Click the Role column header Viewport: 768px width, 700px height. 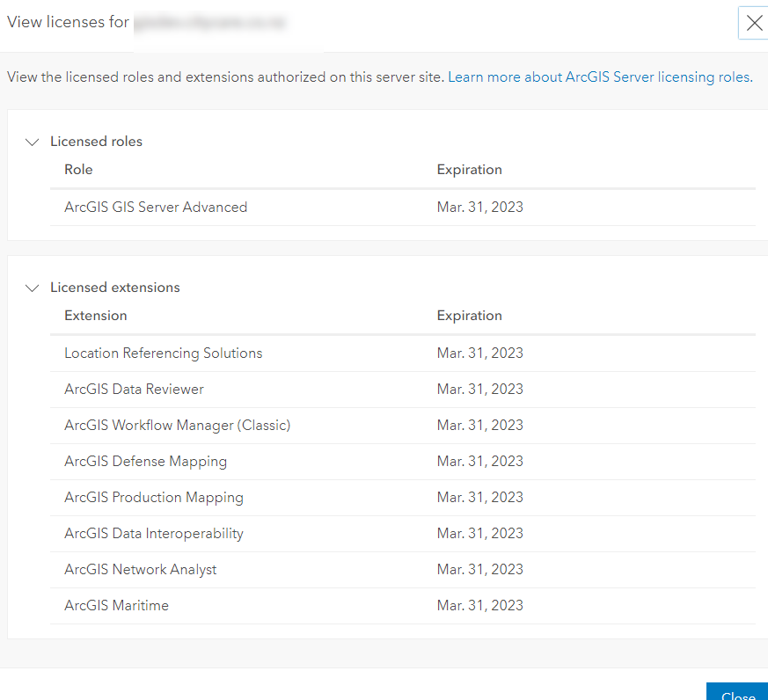(78, 170)
